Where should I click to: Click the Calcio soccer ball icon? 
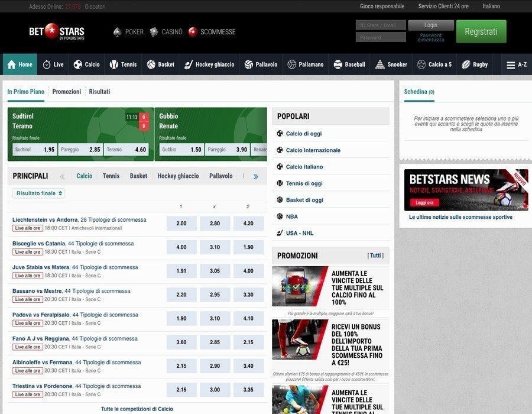tap(77, 64)
